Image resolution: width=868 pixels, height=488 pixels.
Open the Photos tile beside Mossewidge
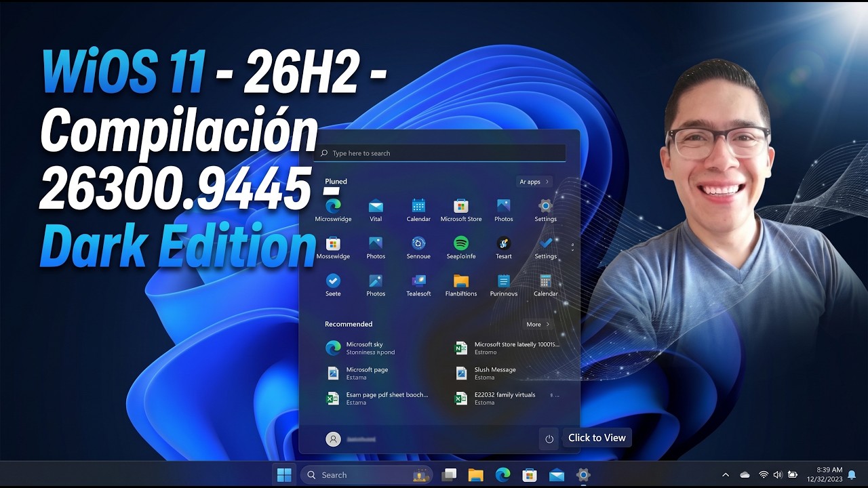point(376,247)
